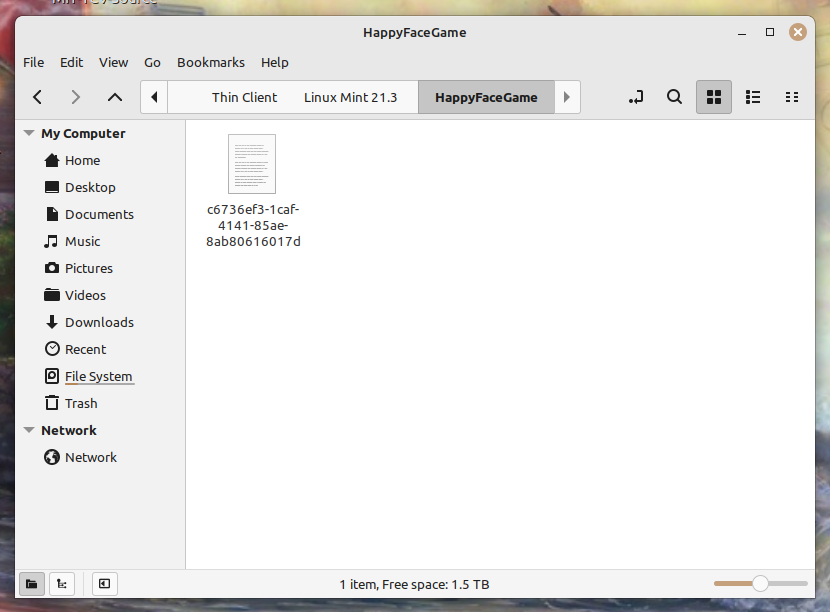
Task: Hide the sidebar using bottom button
Action: point(104,584)
